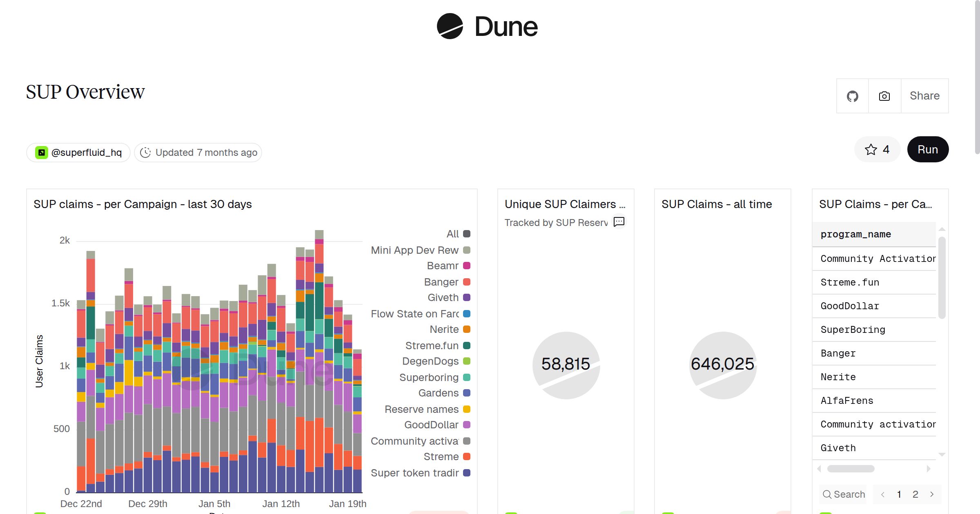Click the Share button
This screenshot has width=980, height=514.
point(924,96)
